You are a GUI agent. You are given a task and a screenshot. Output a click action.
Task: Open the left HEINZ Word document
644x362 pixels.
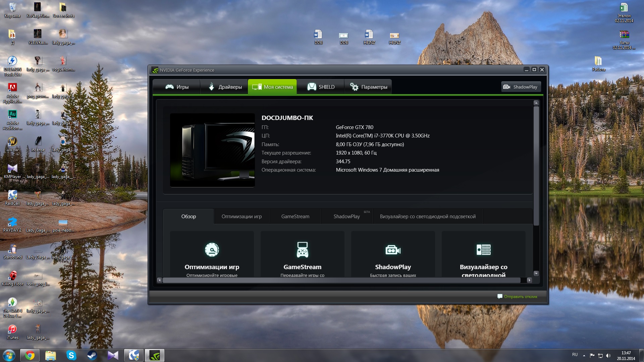[369, 37]
